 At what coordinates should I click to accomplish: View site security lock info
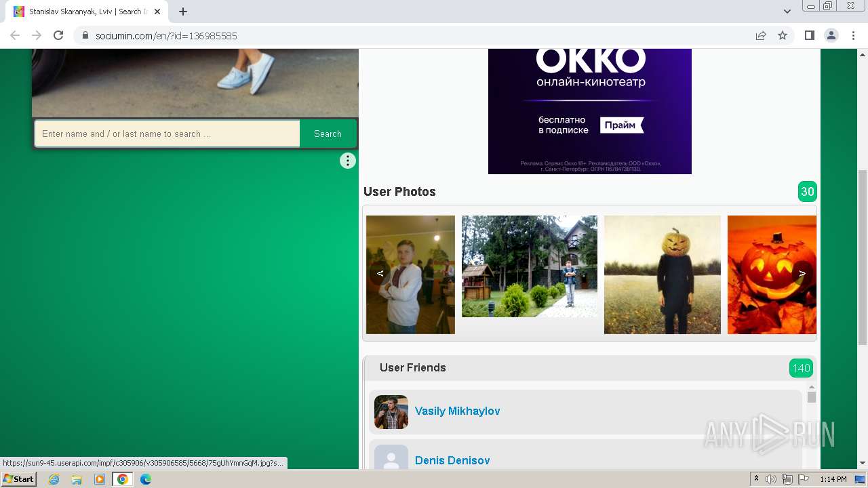click(85, 35)
